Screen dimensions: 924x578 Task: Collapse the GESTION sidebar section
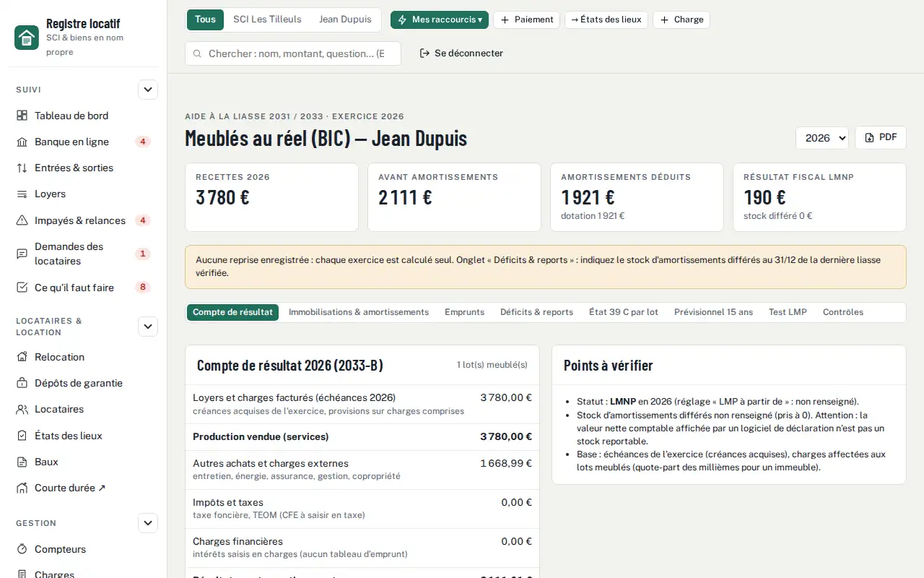click(148, 523)
